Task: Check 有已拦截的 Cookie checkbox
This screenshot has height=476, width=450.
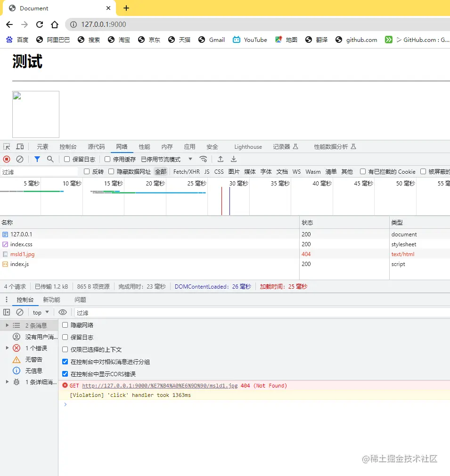Action: tap(362, 171)
